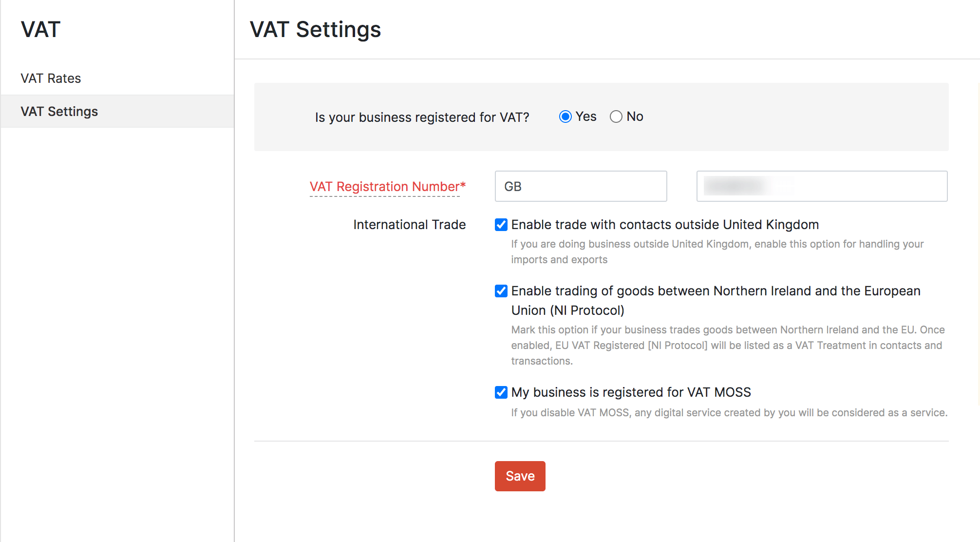Click the GB country code input field
This screenshot has width=980, height=542.
click(581, 186)
